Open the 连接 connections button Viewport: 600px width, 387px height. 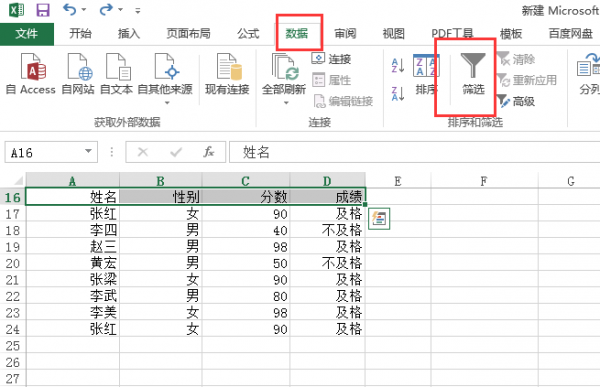[x=331, y=59]
